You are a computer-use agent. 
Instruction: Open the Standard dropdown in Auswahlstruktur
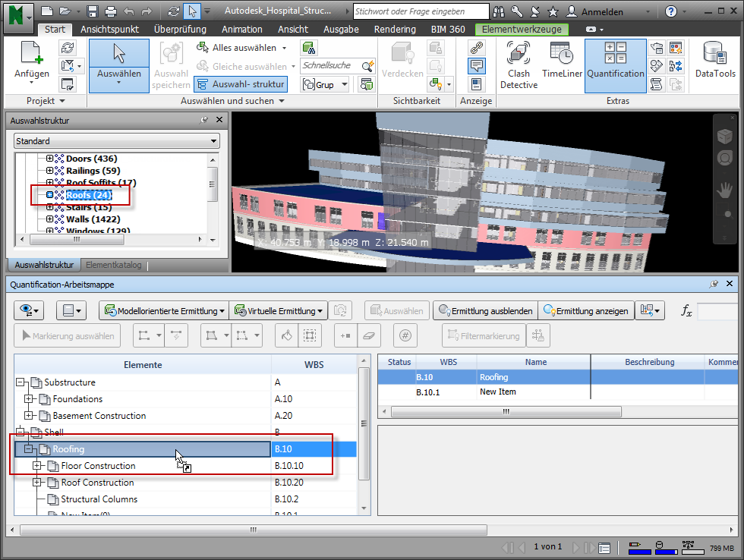click(116, 141)
